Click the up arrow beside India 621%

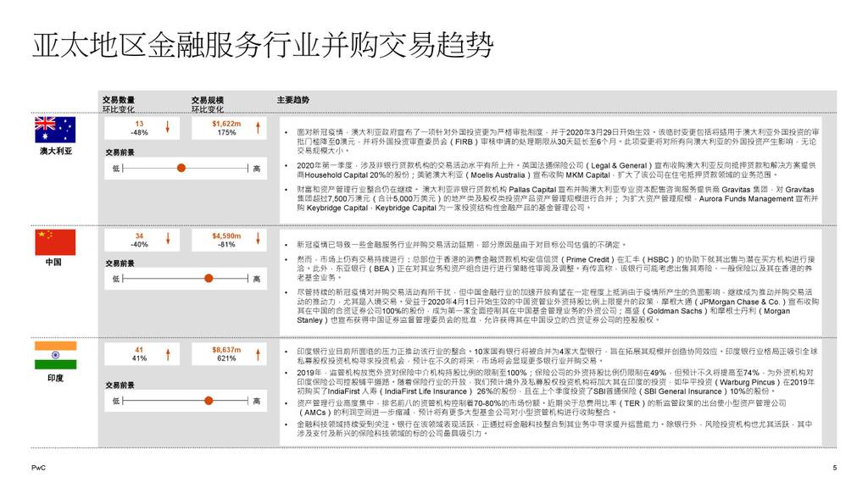[258, 353]
